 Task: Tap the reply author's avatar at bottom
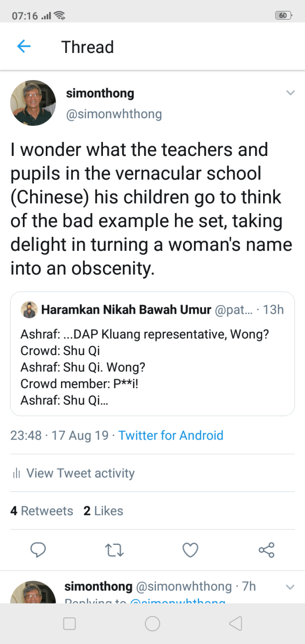(33, 592)
